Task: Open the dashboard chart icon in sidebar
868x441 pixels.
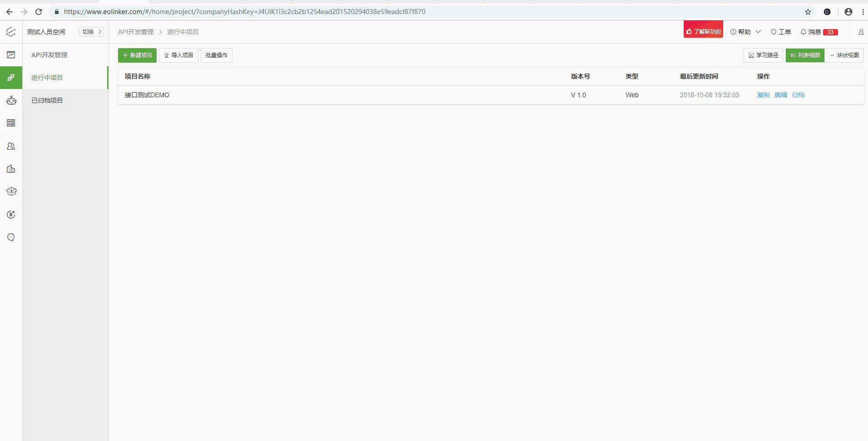Action: pos(11,55)
